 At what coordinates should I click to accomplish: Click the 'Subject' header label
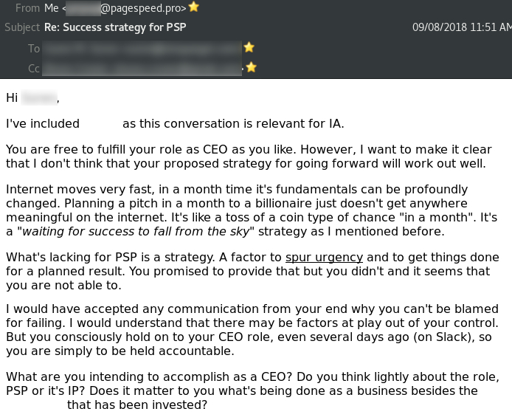[x=22, y=27]
